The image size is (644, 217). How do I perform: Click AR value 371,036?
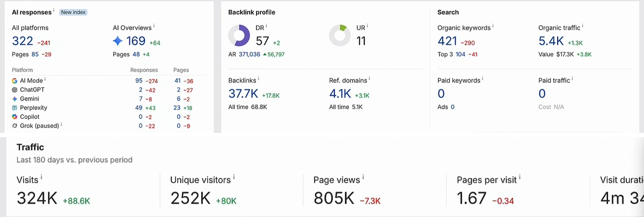click(x=250, y=54)
